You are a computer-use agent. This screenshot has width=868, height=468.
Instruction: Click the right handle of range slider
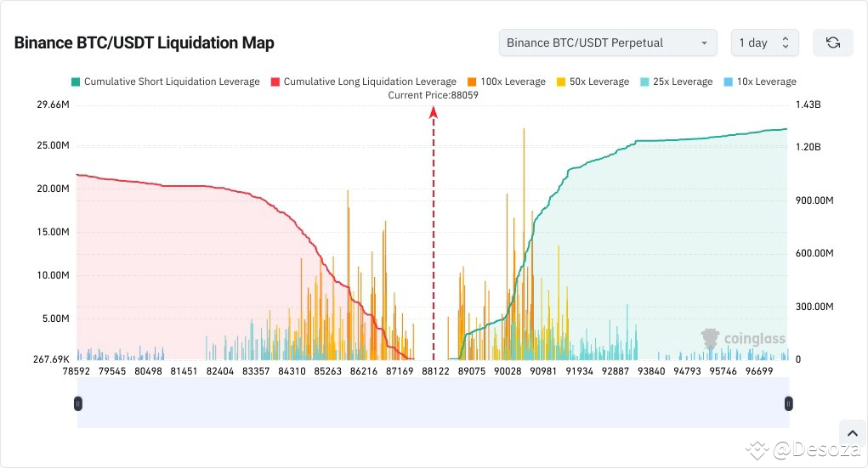(x=788, y=403)
